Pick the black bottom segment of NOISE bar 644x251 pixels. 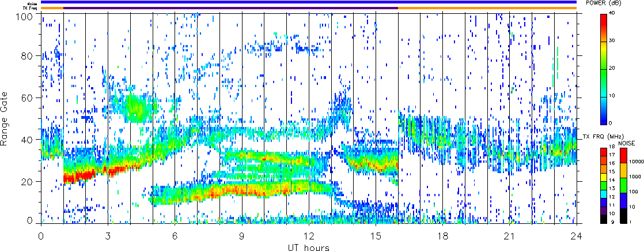[x=623, y=216]
